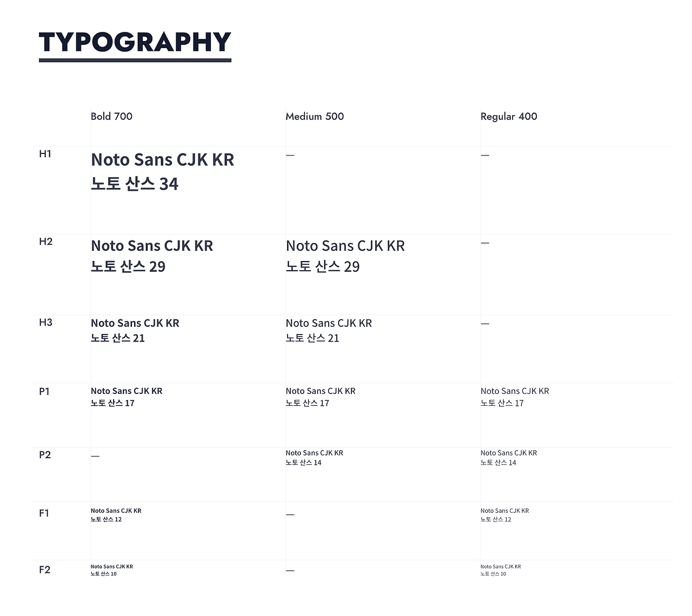Click the P2 row label
The height and width of the screenshot is (616, 692).
(x=45, y=454)
